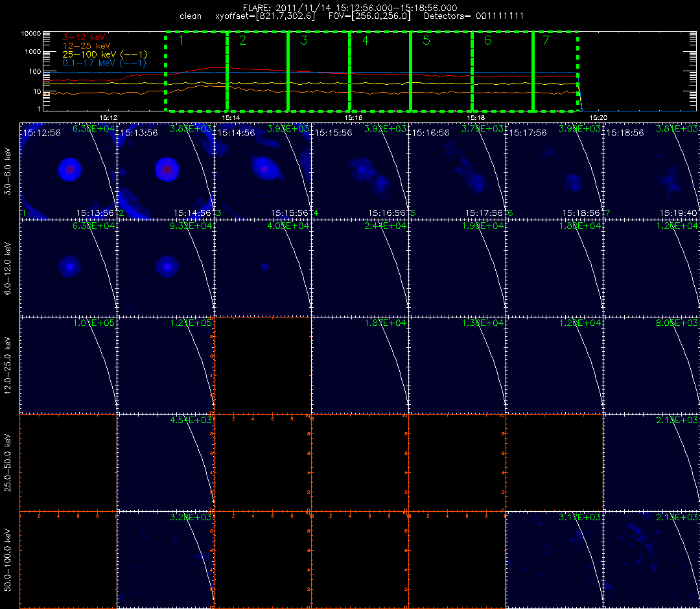Open 50-100 keV image with peak 3.17E+03
This screenshot has height=609, width=700.
(x=554, y=560)
